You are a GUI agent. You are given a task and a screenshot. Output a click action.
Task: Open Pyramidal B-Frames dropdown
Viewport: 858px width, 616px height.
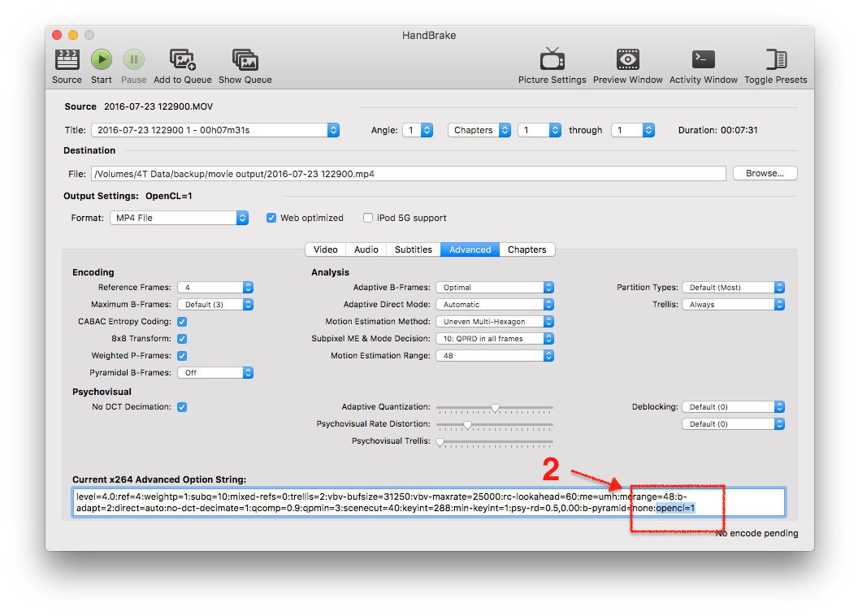tap(215, 372)
